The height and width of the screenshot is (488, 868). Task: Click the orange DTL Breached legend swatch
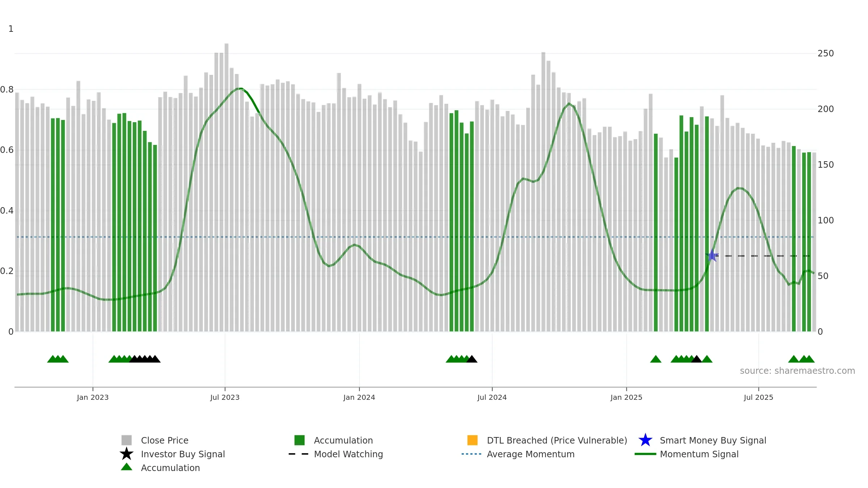(472, 440)
